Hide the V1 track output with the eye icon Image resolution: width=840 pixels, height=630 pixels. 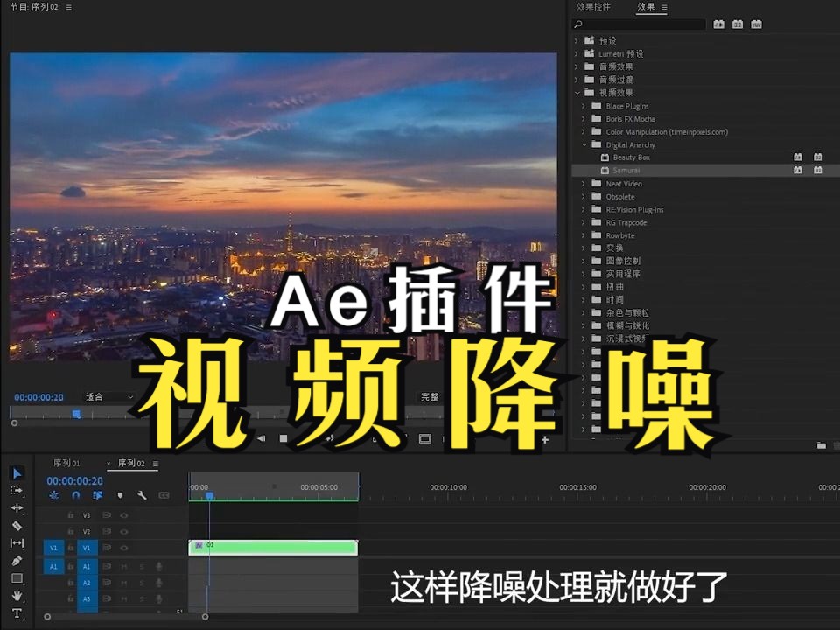[124, 549]
